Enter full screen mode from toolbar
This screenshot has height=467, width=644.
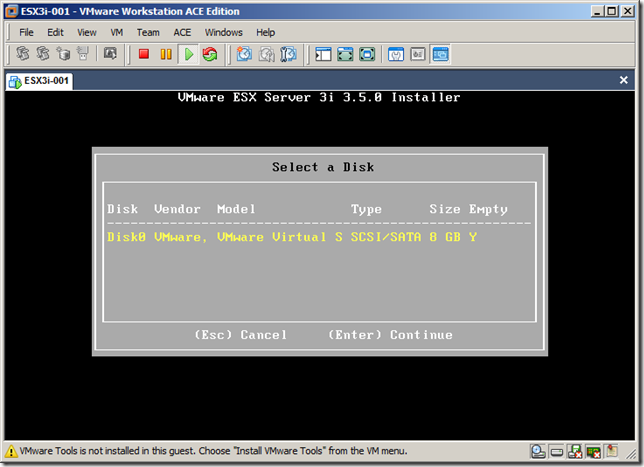click(x=345, y=54)
